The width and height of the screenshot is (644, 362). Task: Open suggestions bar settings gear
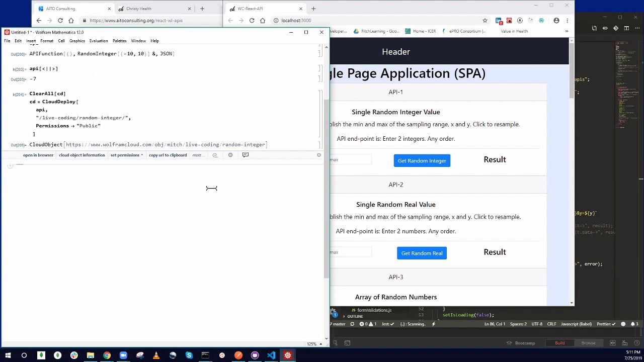[x=230, y=155]
